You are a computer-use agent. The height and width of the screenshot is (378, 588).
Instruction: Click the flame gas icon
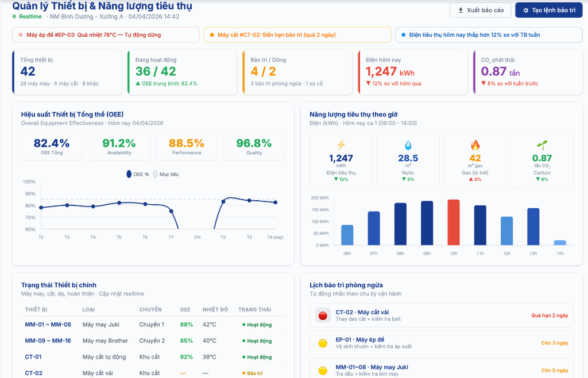pos(475,145)
